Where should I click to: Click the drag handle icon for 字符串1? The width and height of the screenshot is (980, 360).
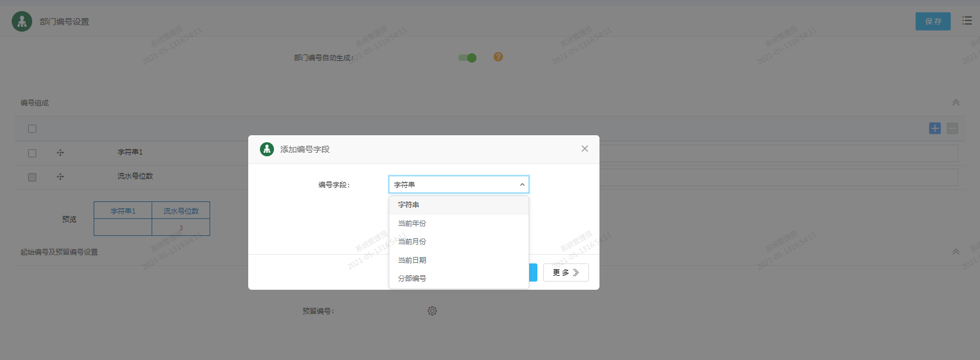point(60,153)
